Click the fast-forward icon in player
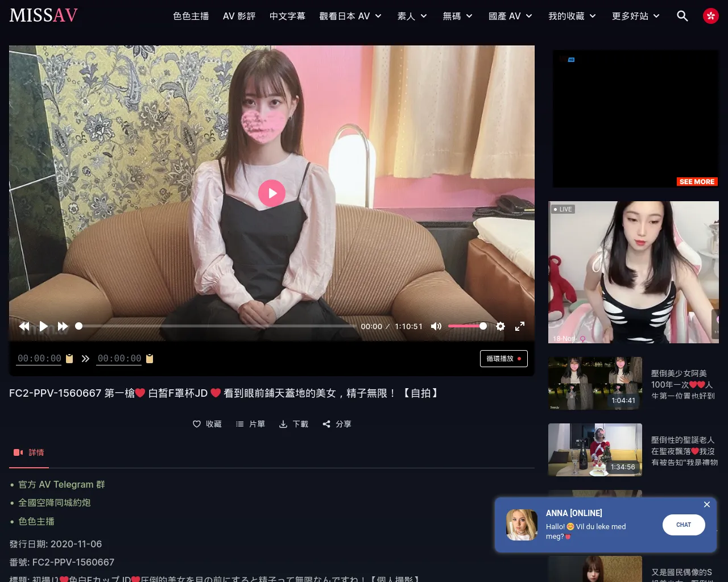728x582 pixels. coord(63,326)
